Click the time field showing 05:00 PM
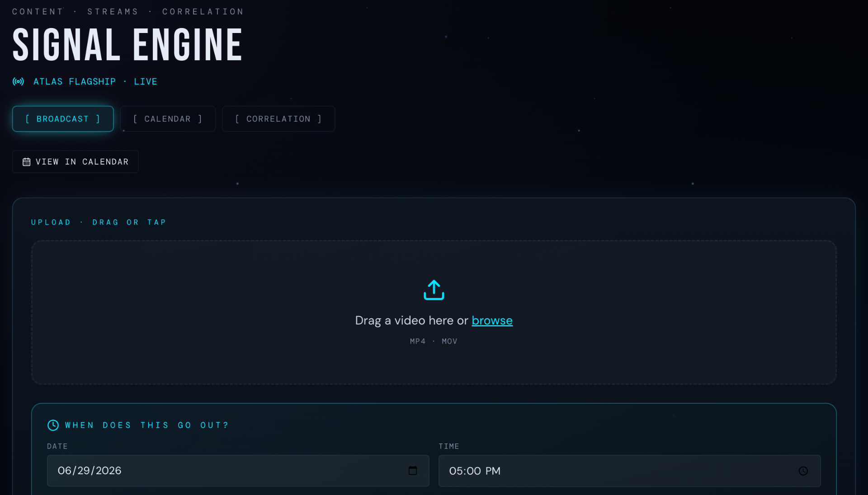The image size is (868, 495). click(x=630, y=471)
